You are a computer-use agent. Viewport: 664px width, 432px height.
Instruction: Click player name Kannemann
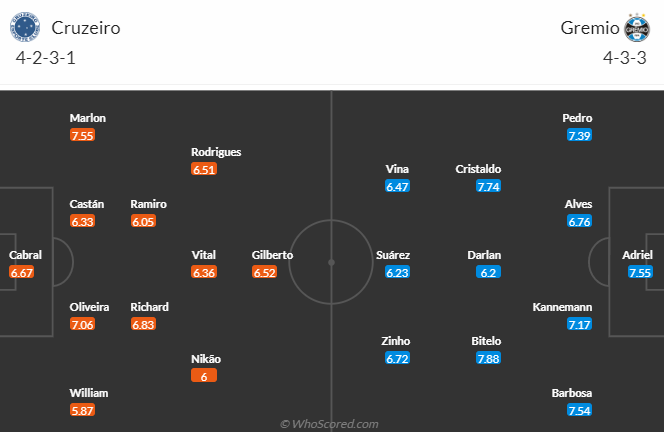[562, 307]
